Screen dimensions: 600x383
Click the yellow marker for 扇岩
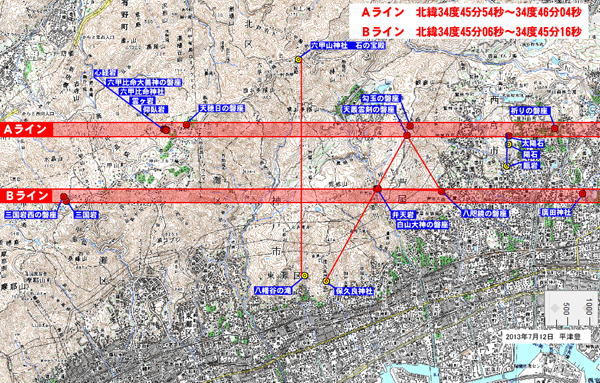coord(506,166)
